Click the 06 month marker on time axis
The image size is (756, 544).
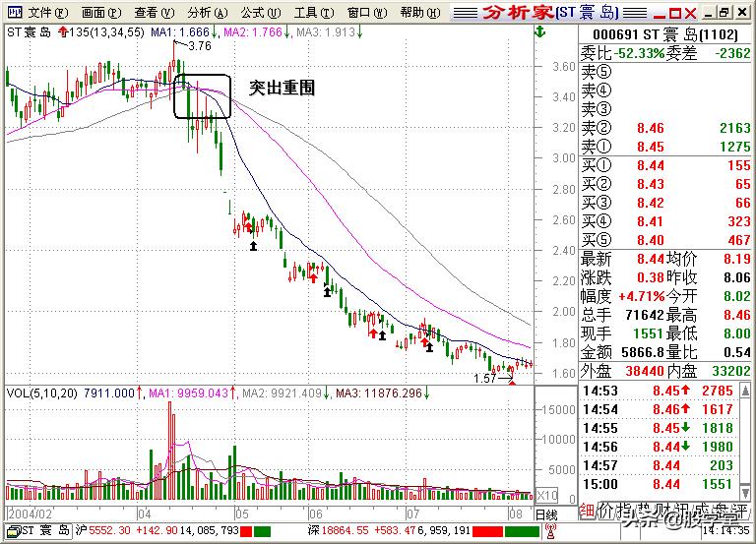tap(315, 514)
